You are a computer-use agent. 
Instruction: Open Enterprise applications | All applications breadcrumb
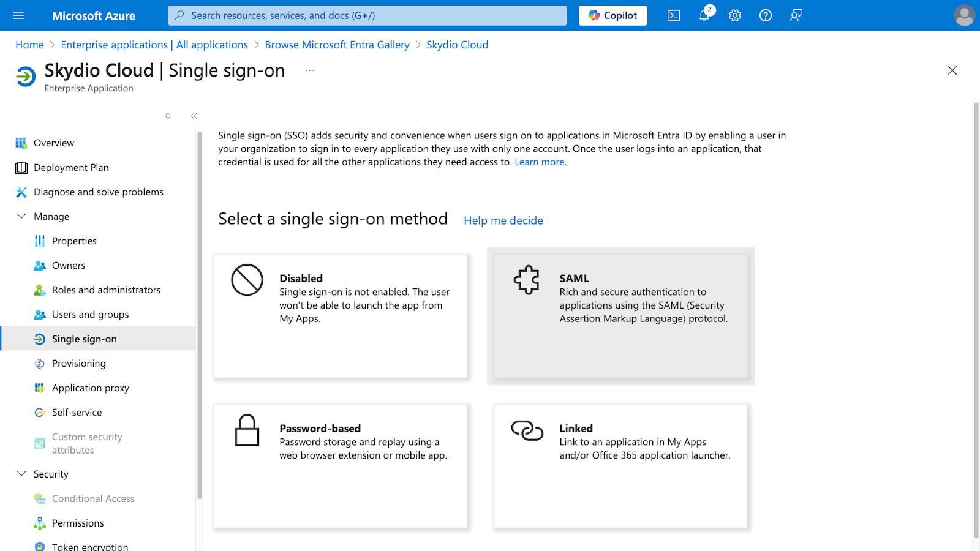pyautogui.click(x=154, y=45)
